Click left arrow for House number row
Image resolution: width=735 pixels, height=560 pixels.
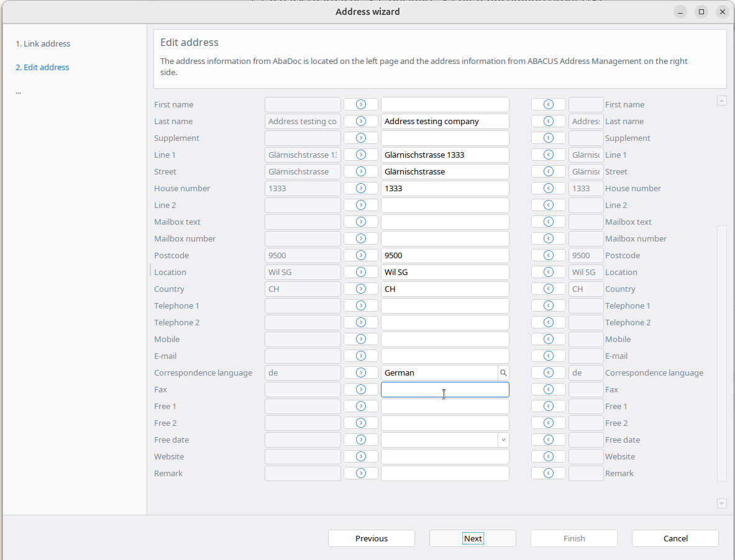[x=548, y=188]
